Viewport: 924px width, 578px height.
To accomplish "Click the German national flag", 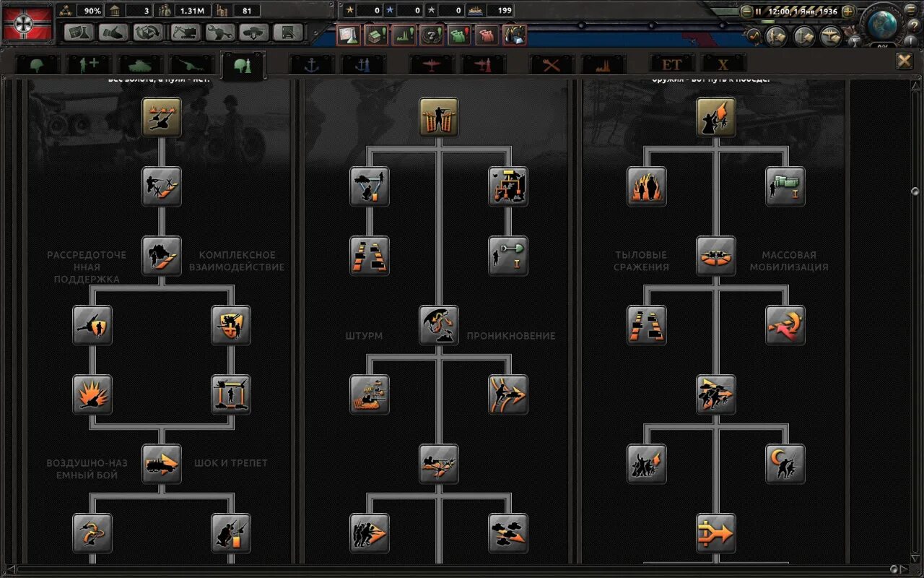I will pyautogui.click(x=27, y=24).
